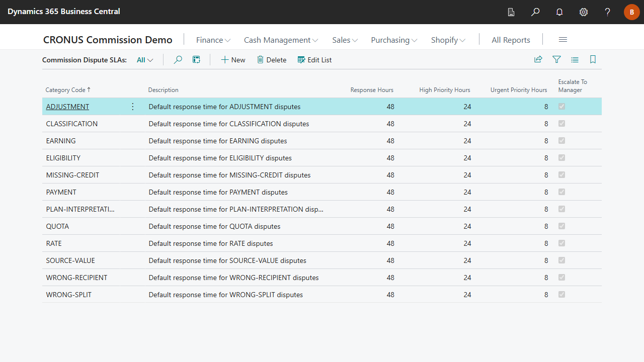Open All Reports

point(511,40)
